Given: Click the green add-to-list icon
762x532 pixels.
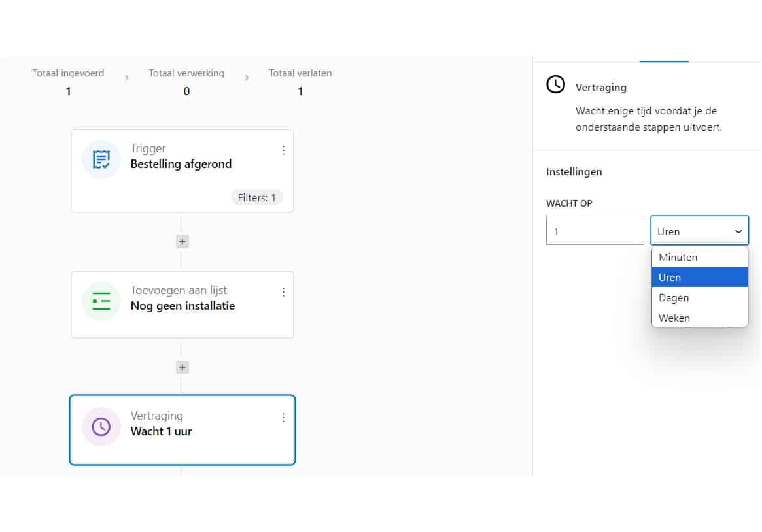Looking at the screenshot, I should point(101,301).
